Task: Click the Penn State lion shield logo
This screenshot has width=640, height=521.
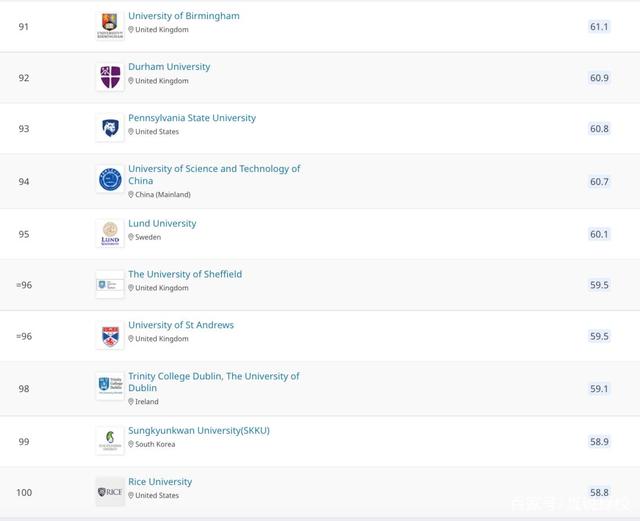Action: tap(110, 128)
